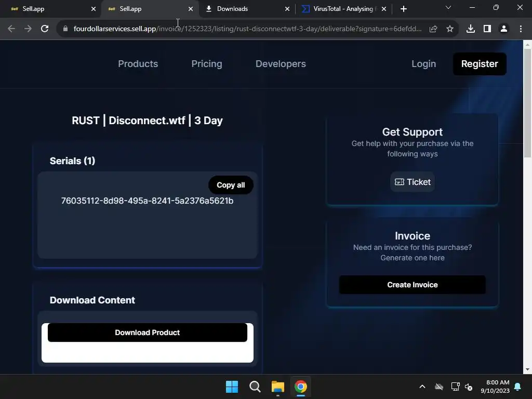532x399 pixels.
Task: Open the Windows Start menu
Action: click(232, 387)
